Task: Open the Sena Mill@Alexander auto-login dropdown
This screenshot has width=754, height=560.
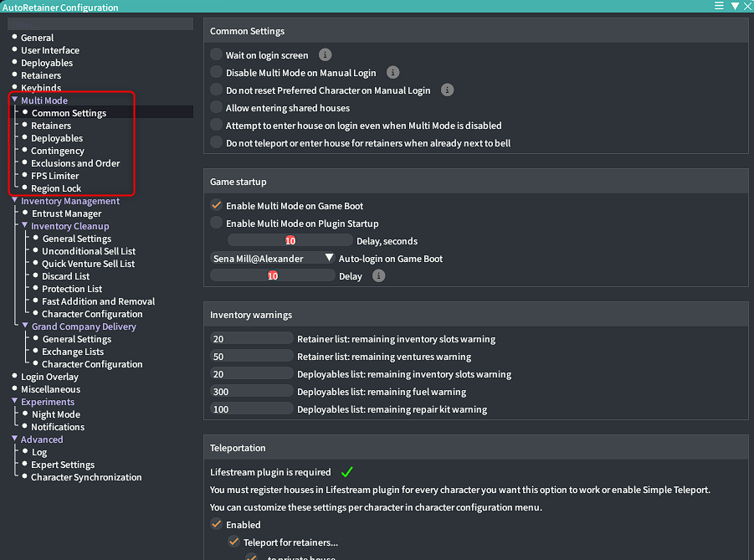Action: click(273, 259)
